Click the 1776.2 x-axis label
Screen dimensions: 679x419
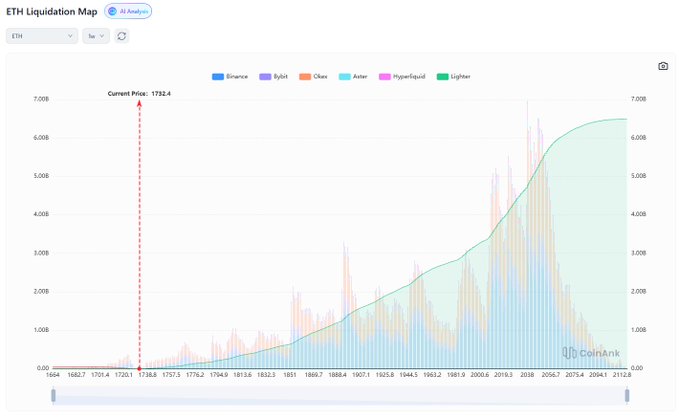click(x=195, y=375)
